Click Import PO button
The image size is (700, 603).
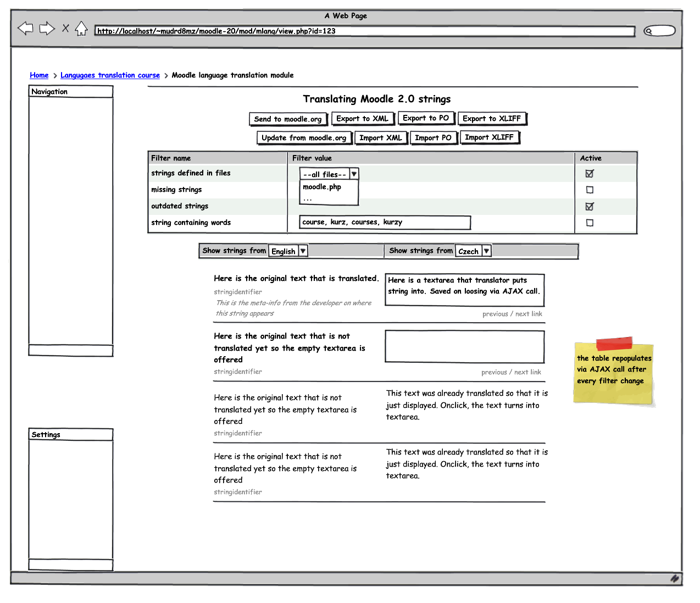pos(433,137)
